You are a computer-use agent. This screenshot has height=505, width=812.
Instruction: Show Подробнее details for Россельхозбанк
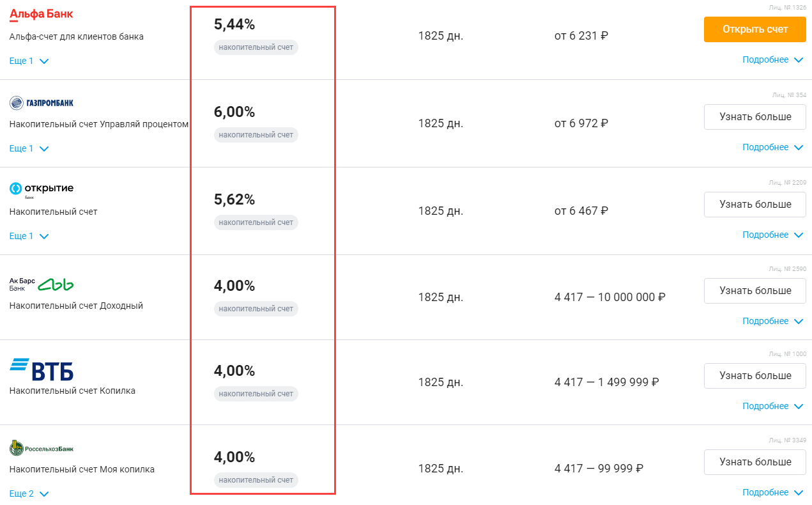(x=772, y=493)
